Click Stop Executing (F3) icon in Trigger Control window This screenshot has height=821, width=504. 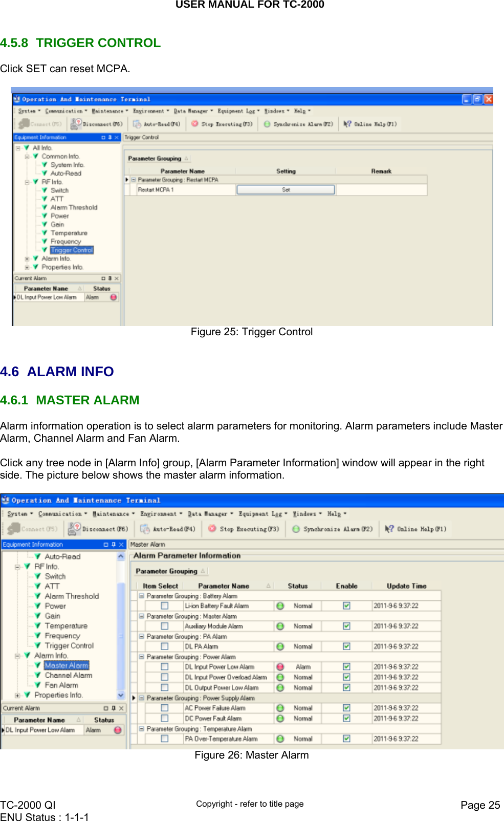tap(195, 124)
